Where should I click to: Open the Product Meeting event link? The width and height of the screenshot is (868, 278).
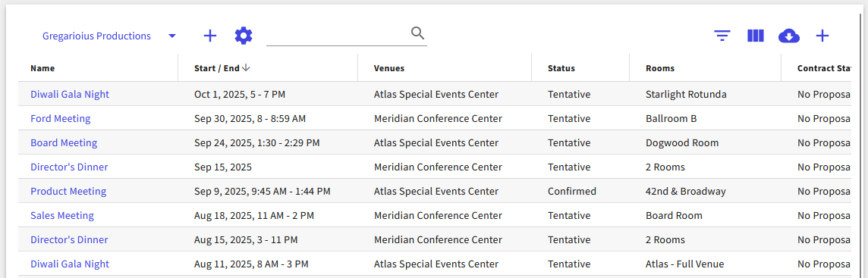click(68, 191)
